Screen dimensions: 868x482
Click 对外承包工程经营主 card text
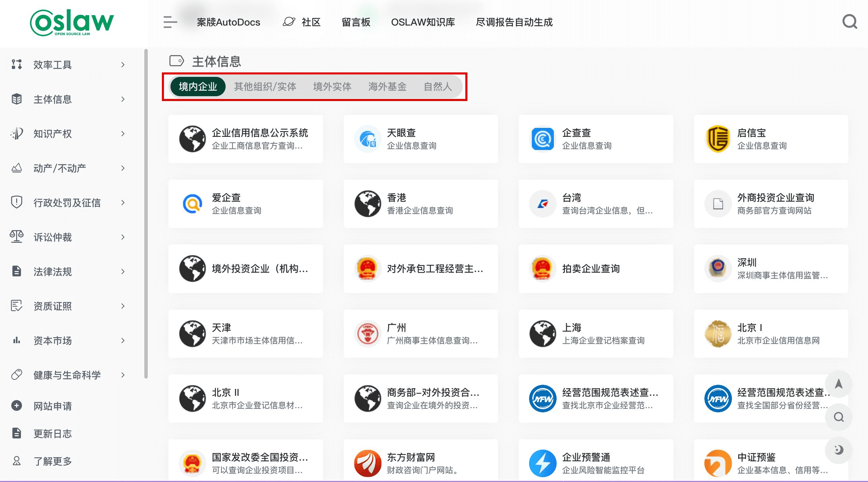tap(435, 269)
